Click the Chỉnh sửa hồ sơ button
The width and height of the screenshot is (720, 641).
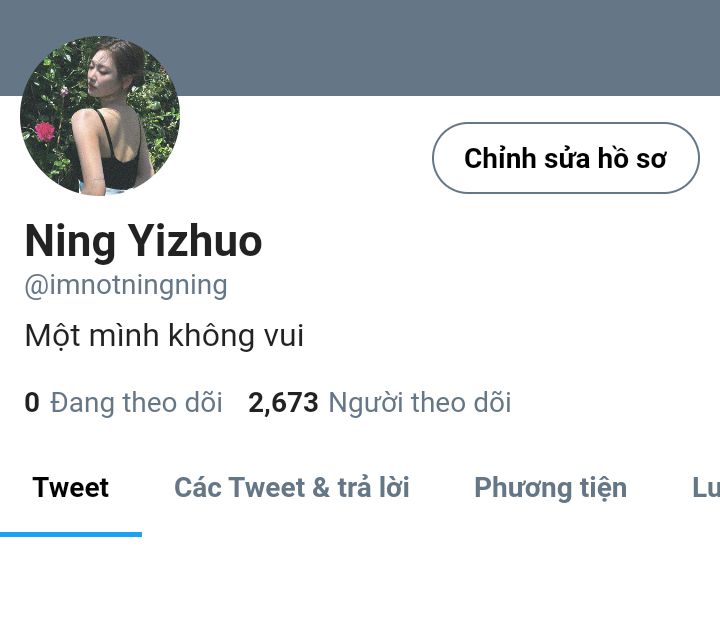tap(566, 158)
